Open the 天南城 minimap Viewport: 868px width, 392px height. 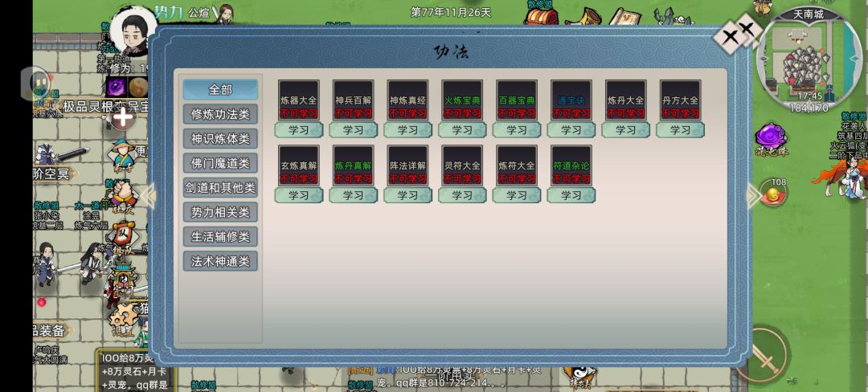coord(809,58)
